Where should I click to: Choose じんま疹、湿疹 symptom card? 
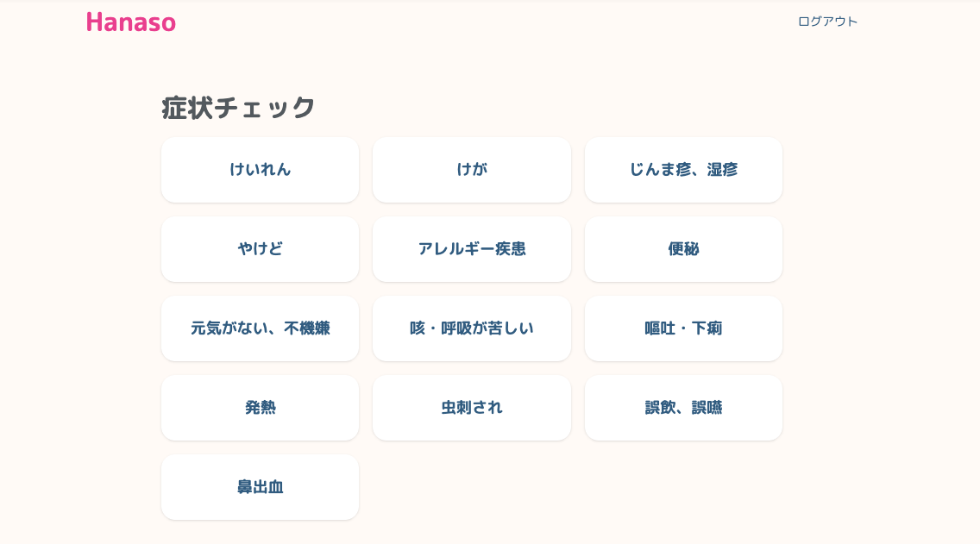tap(683, 170)
